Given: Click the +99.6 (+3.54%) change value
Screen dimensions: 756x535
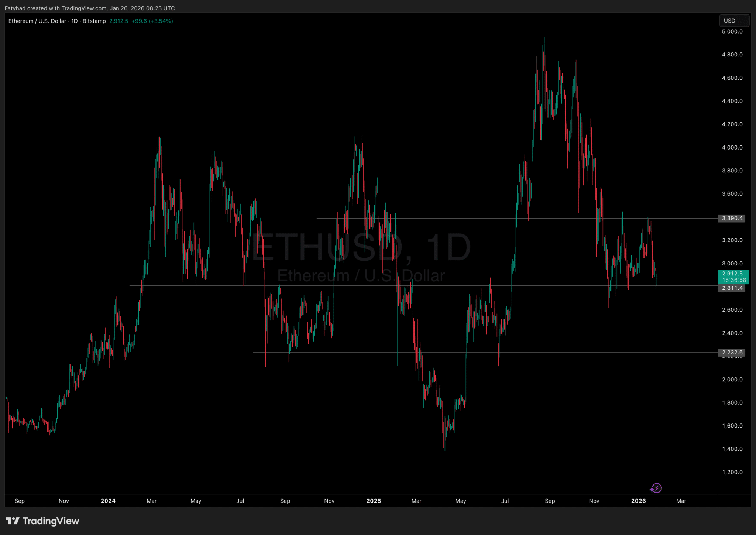Looking at the screenshot, I should [152, 21].
